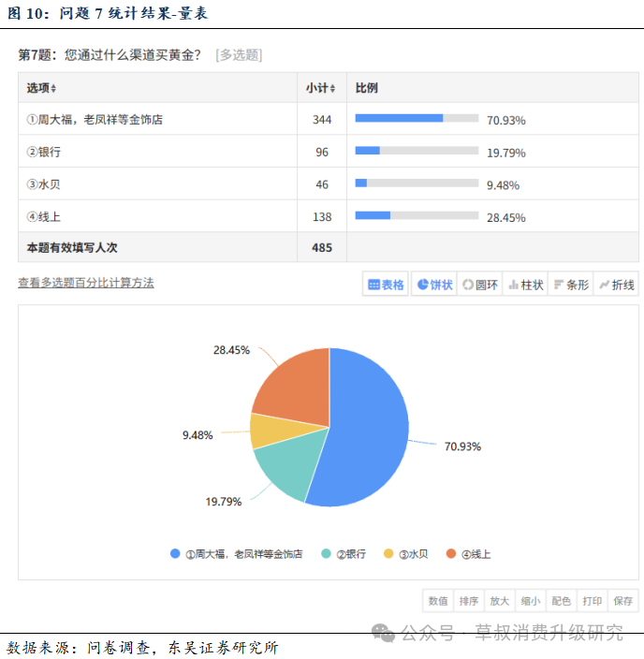The image size is (644, 659).
Task: Click the blue pie slice 70.93%
Action: (366, 429)
